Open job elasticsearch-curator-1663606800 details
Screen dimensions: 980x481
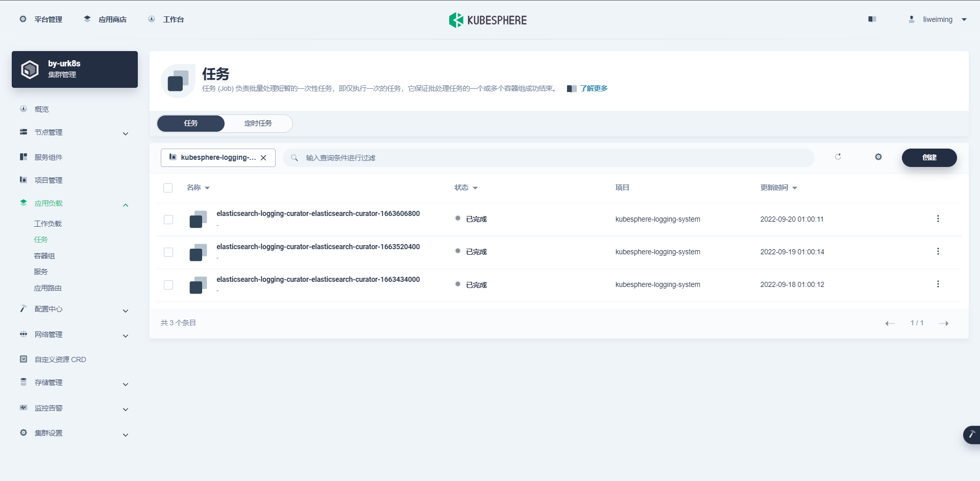pos(318,213)
